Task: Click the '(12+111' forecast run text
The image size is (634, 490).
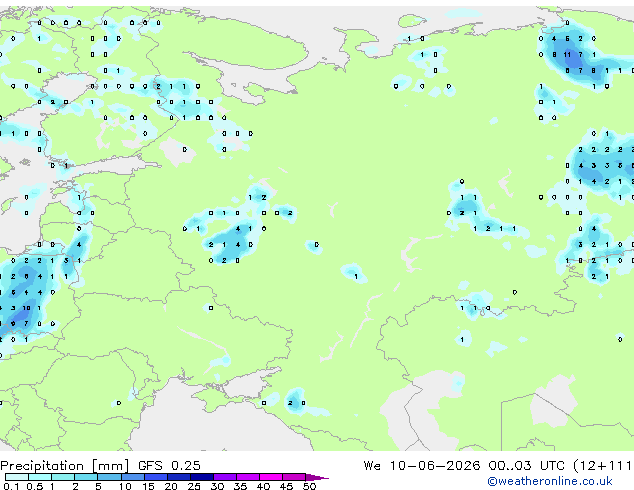Action: coord(602,466)
